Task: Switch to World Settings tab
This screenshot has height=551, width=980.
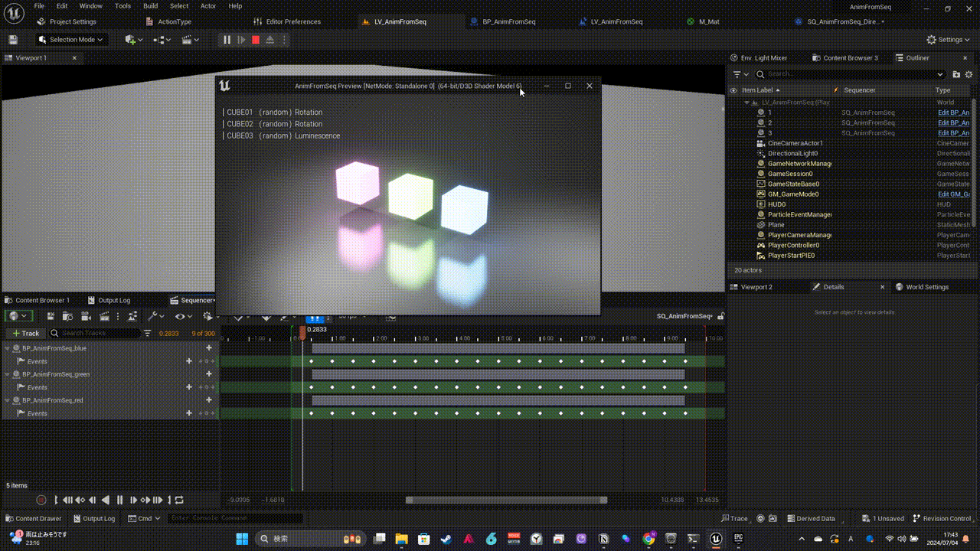Action: coord(921,287)
